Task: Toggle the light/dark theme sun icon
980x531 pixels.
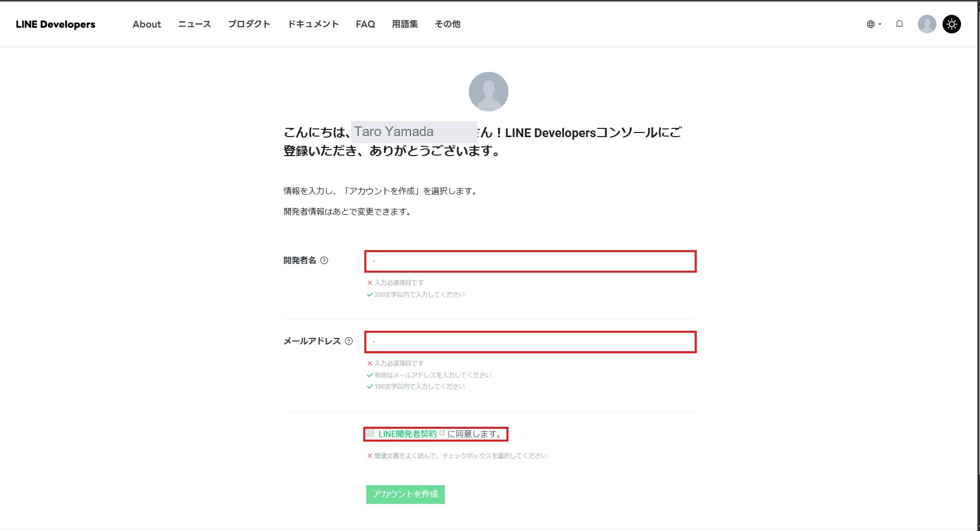Action: [x=952, y=24]
